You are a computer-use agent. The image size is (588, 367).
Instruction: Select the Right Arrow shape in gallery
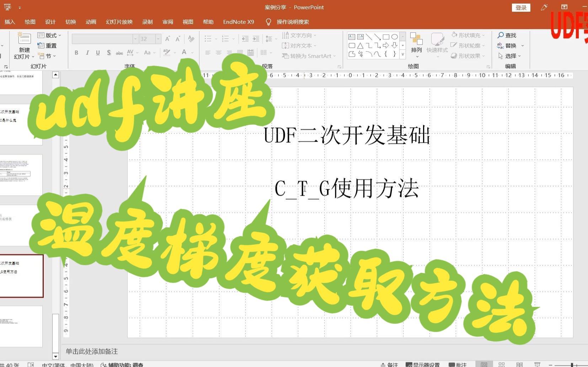386,45
